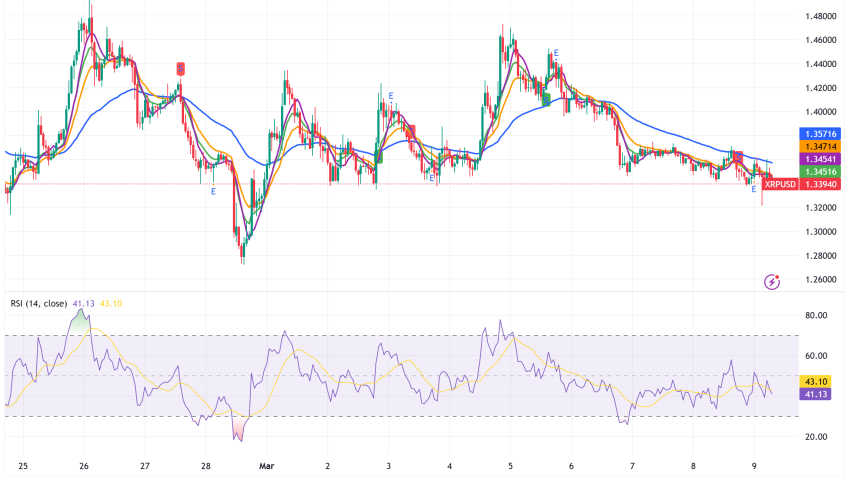
Task: Click the red XRPUSD symbol price tag
Action: (780, 183)
